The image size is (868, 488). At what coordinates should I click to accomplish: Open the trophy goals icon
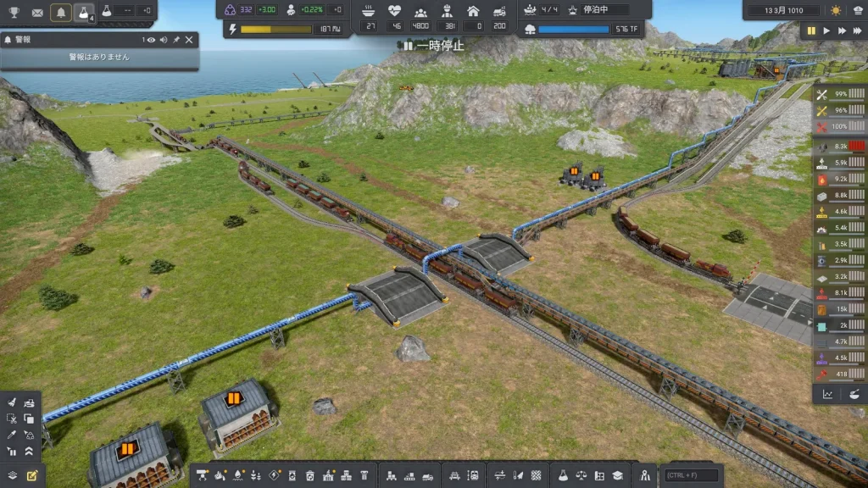pyautogui.click(x=13, y=12)
